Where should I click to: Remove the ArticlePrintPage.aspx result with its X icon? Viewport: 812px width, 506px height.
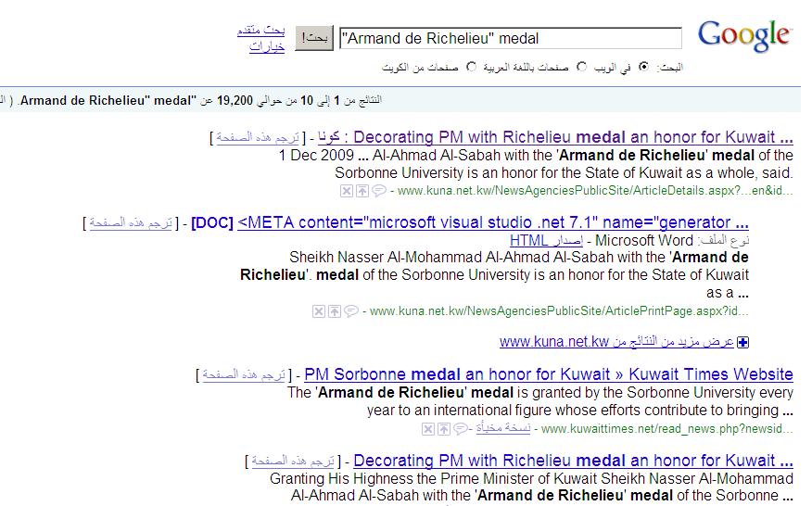click(x=319, y=311)
